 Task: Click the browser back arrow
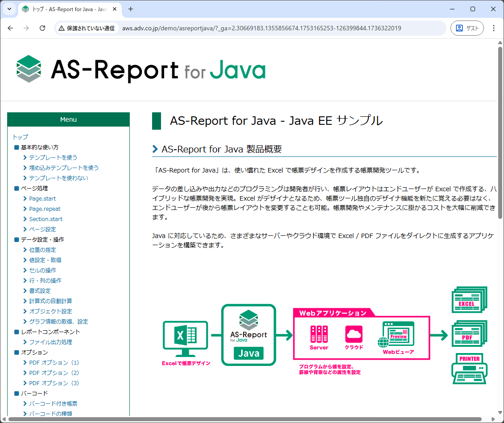pos(10,28)
